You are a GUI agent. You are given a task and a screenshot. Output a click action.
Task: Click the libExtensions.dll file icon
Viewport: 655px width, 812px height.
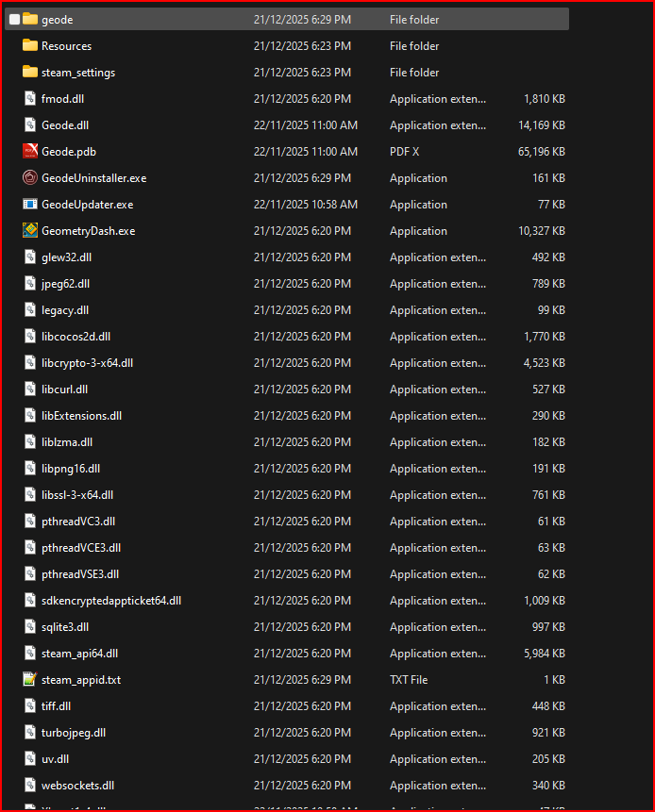pos(30,415)
